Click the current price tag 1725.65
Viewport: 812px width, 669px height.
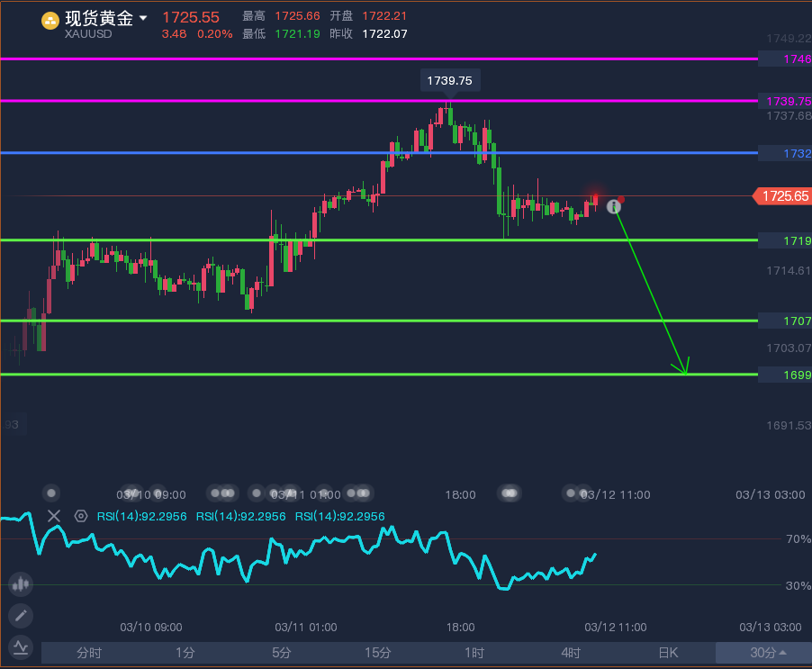click(x=783, y=195)
